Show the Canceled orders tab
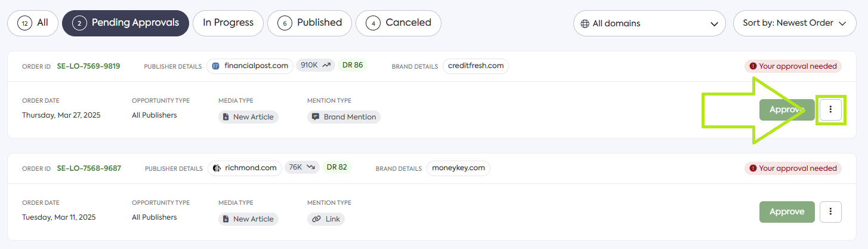This screenshot has width=868, height=249. [398, 23]
